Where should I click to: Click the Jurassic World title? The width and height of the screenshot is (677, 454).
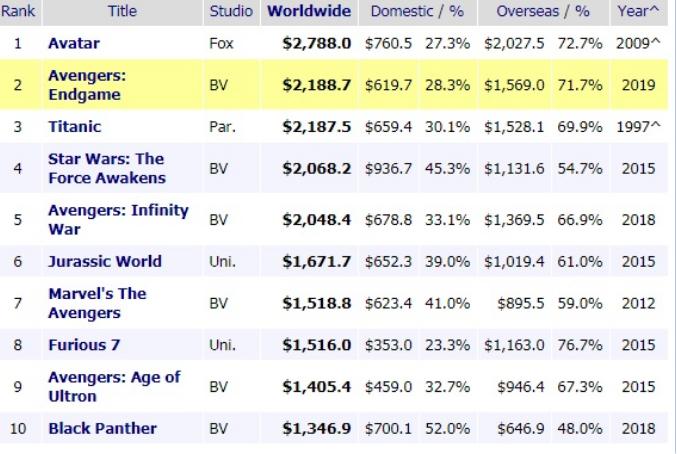click(x=104, y=261)
